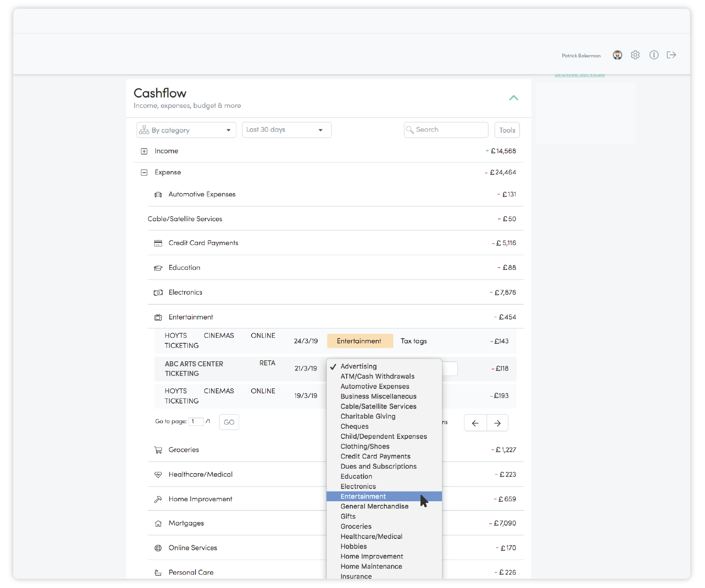Choose highlighted Entertainment in the dropdown list

pyautogui.click(x=384, y=497)
